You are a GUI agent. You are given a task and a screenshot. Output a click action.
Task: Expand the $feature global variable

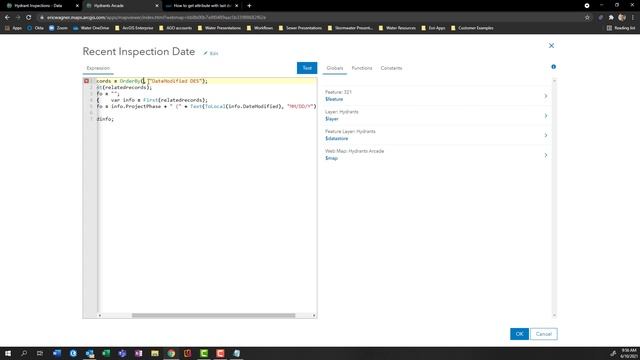point(546,96)
